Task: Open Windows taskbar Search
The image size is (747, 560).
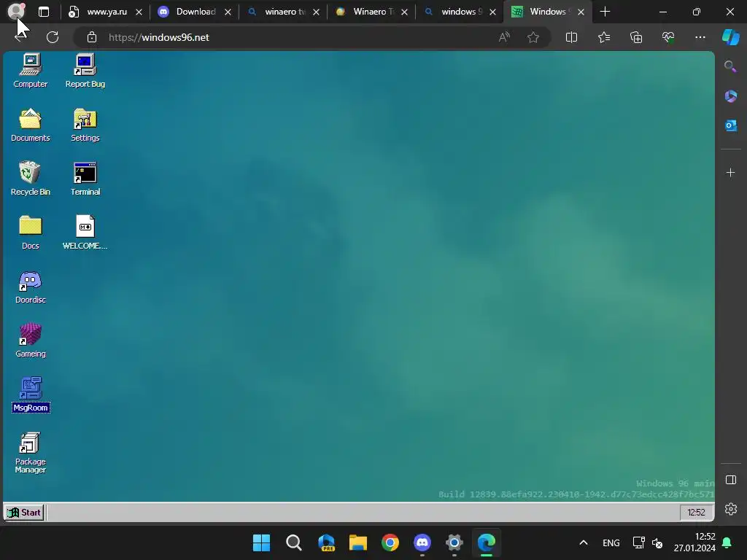Action: (293, 542)
